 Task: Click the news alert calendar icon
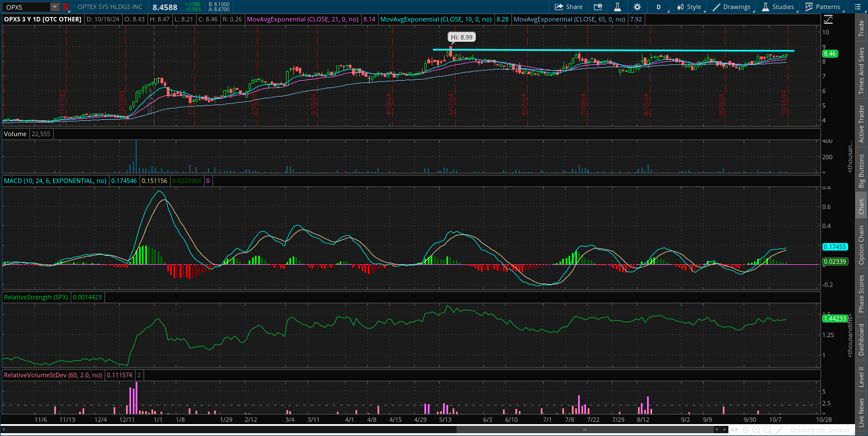598,7
